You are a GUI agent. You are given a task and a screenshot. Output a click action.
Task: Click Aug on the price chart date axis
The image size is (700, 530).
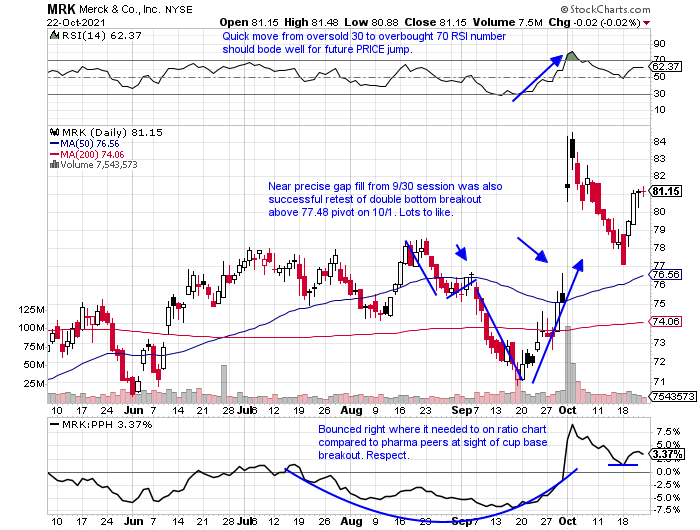pyautogui.click(x=351, y=410)
